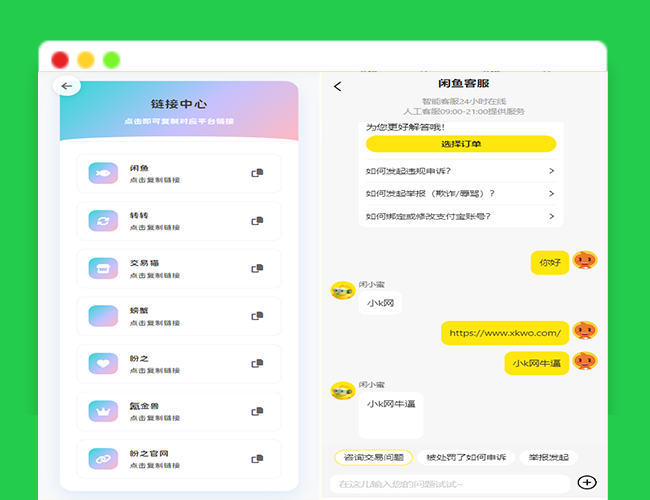Click the 盼之 heart icon
The width and height of the screenshot is (650, 500).
pyautogui.click(x=103, y=363)
